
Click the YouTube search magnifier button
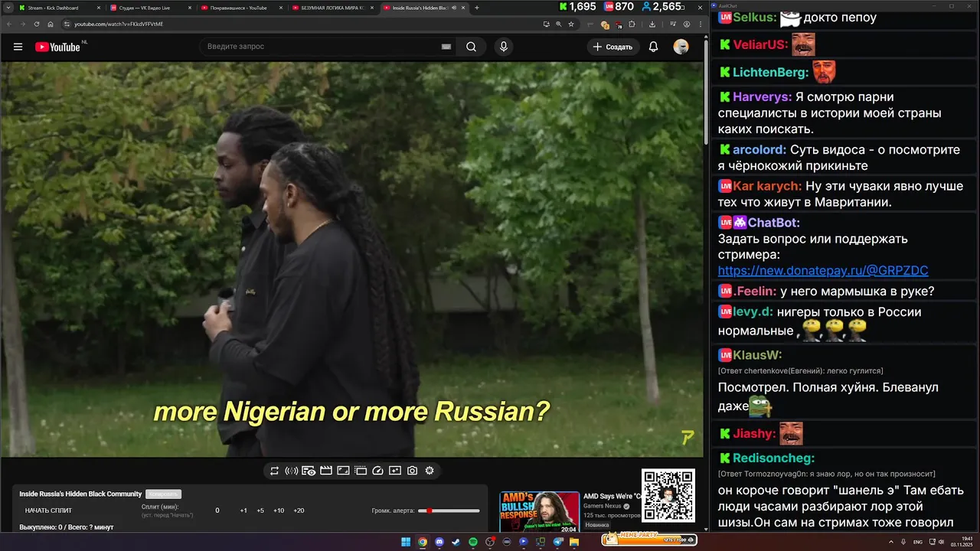tap(471, 47)
